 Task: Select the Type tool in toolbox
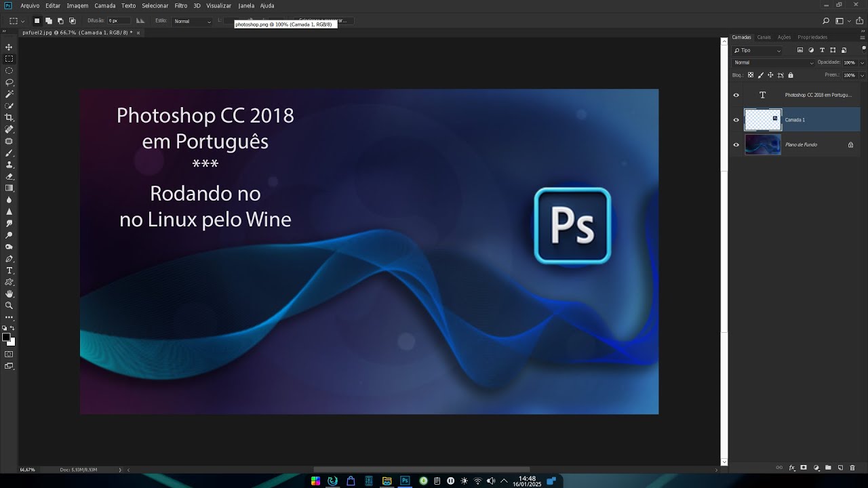pyautogui.click(x=9, y=270)
